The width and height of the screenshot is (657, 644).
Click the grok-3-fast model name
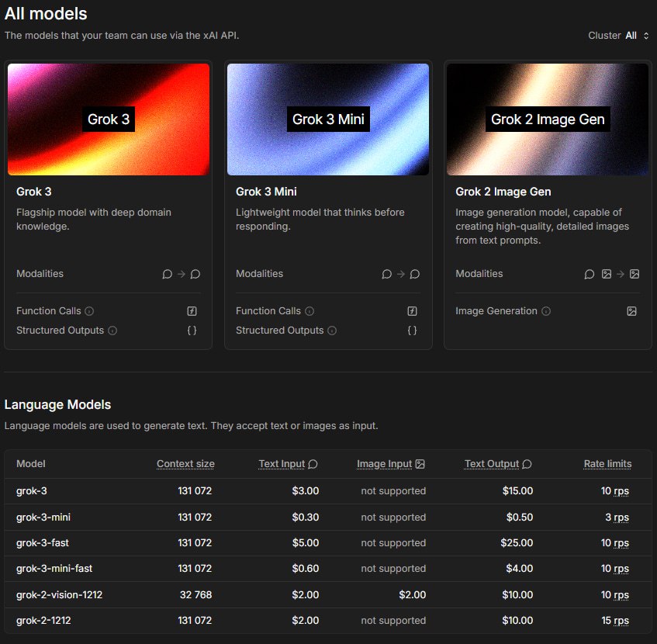point(43,543)
